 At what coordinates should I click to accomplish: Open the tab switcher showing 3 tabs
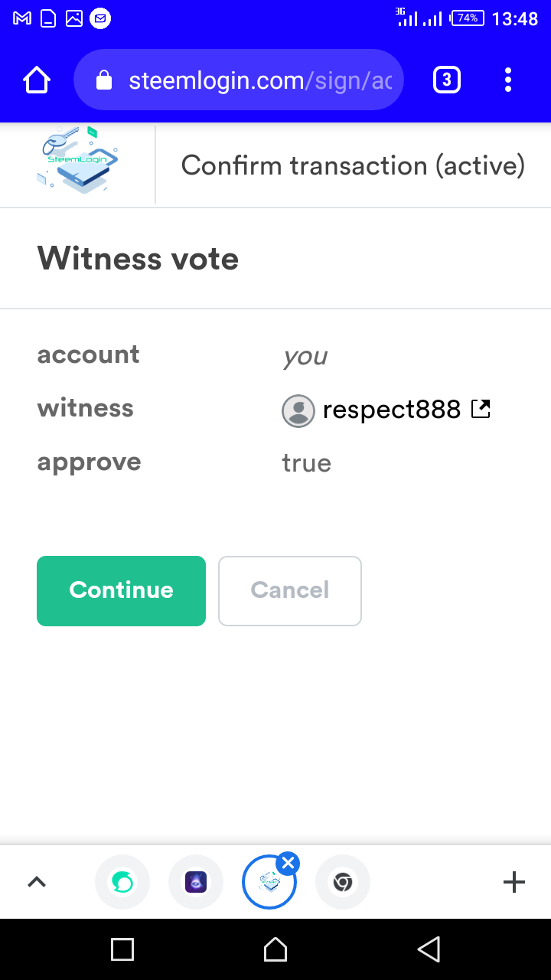[447, 80]
